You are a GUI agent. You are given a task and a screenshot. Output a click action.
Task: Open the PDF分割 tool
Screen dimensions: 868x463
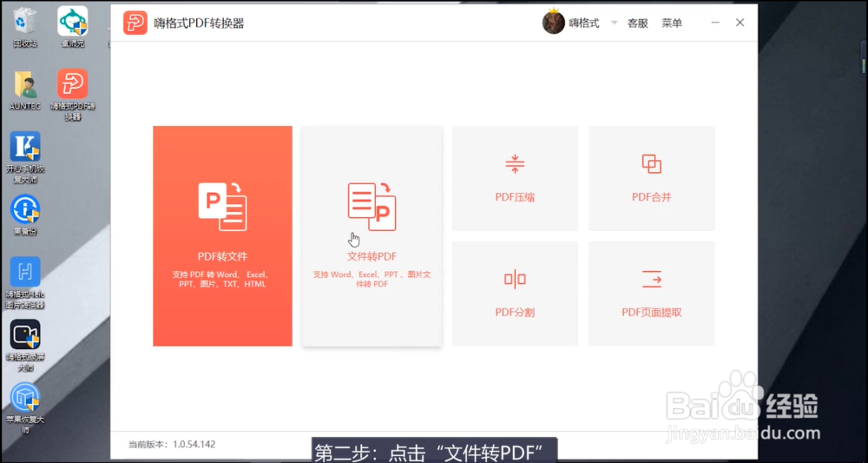click(x=515, y=294)
